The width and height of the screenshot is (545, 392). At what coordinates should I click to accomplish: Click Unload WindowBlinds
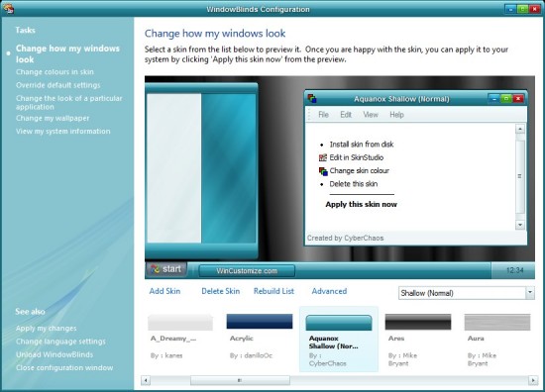(x=54, y=354)
